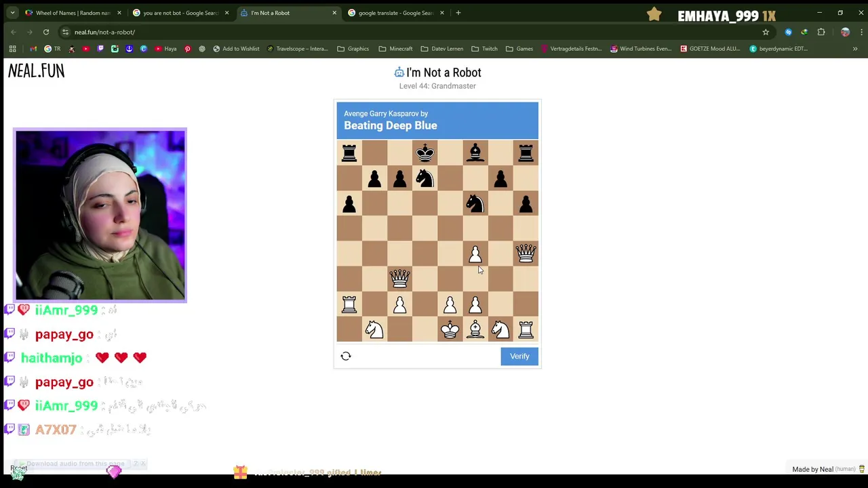Open the GOETZE Mood ALU bookmark
This screenshot has width=868, height=488.
(710, 49)
